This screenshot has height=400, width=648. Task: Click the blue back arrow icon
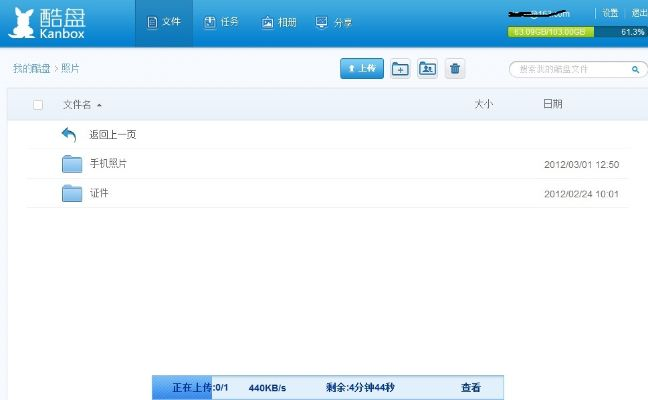coord(69,135)
